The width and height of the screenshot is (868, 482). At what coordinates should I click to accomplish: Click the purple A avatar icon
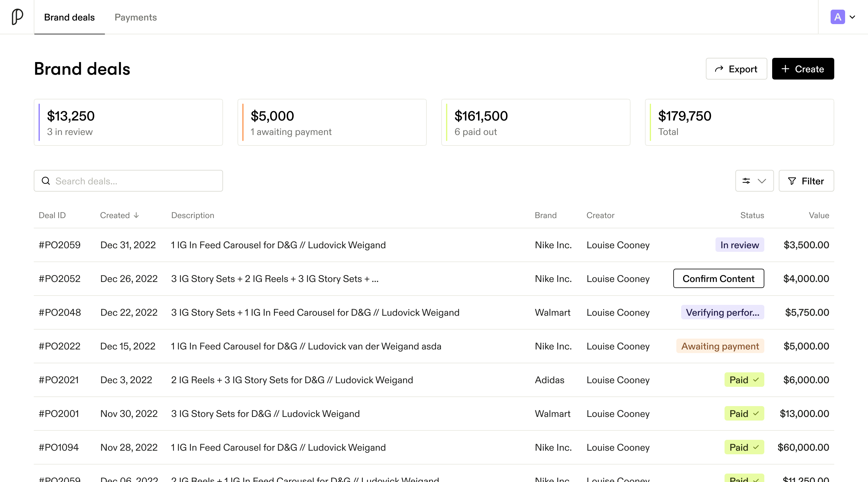click(837, 17)
